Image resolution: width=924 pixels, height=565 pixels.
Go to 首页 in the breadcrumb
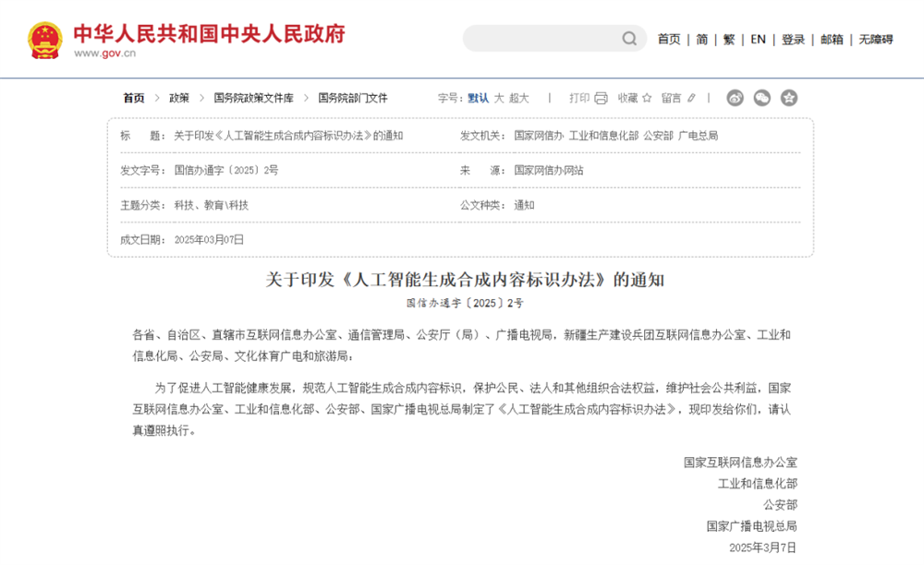134,98
